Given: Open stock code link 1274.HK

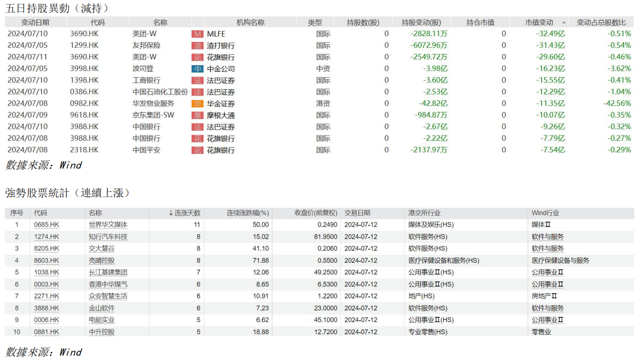Looking at the screenshot, I should 46,237.
